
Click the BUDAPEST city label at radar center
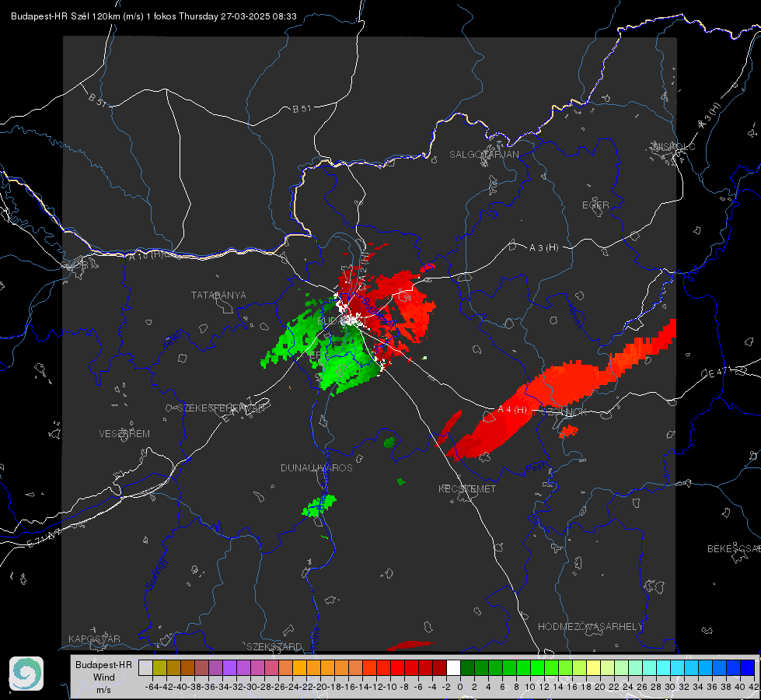(x=341, y=321)
